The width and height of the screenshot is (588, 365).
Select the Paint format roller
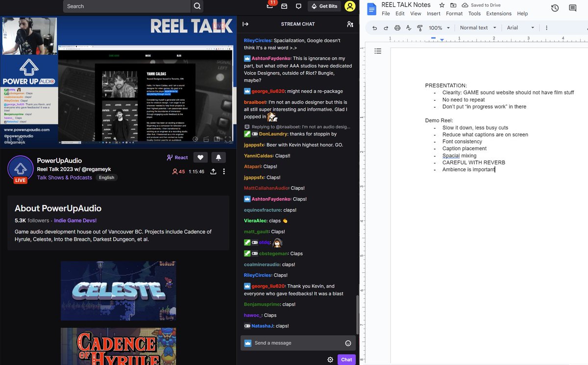click(420, 28)
